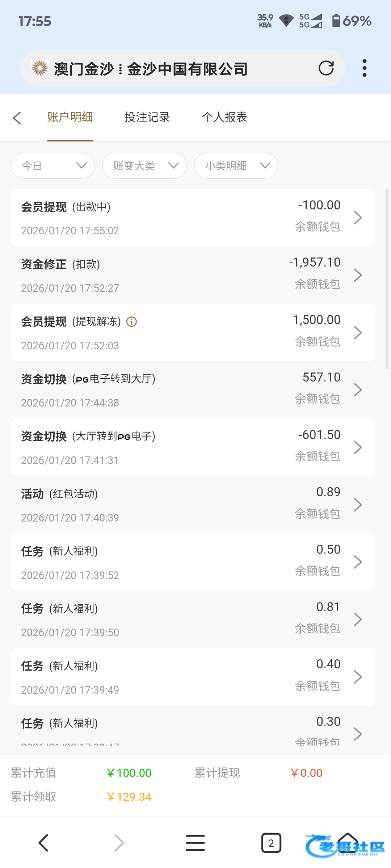The height and width of the screenshot is (868, 391).
Task: Open the PG电子转到大厅 557.10 transfer record
Action: tap(193, 390)
